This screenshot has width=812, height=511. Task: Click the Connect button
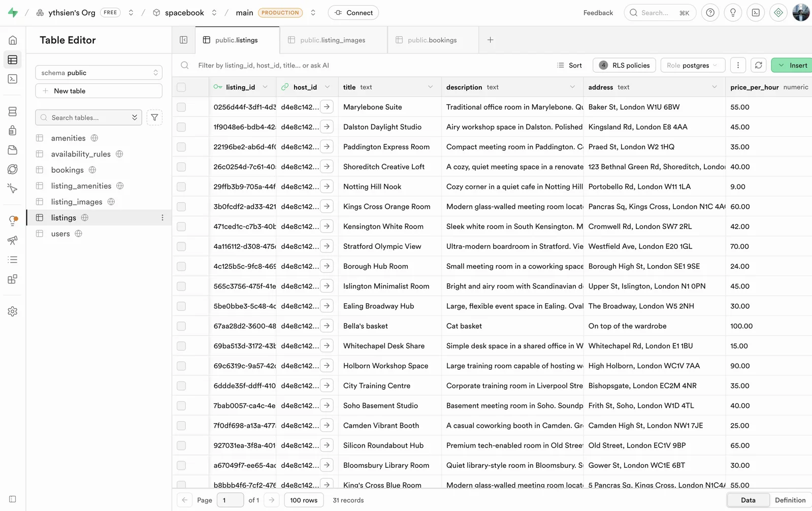click(x=353, y=13)
